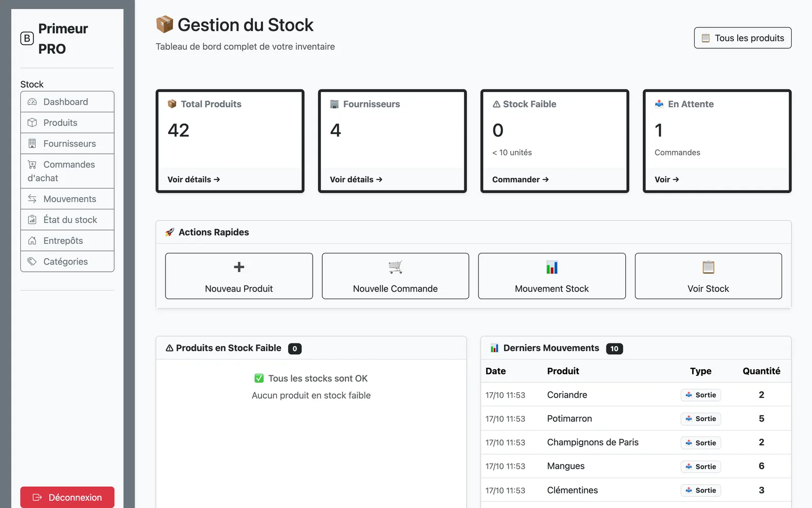This screenshot has height=508, width=812.
Task: Click Commander link on Stock Faible card
Action: click(x=520, y=179)
